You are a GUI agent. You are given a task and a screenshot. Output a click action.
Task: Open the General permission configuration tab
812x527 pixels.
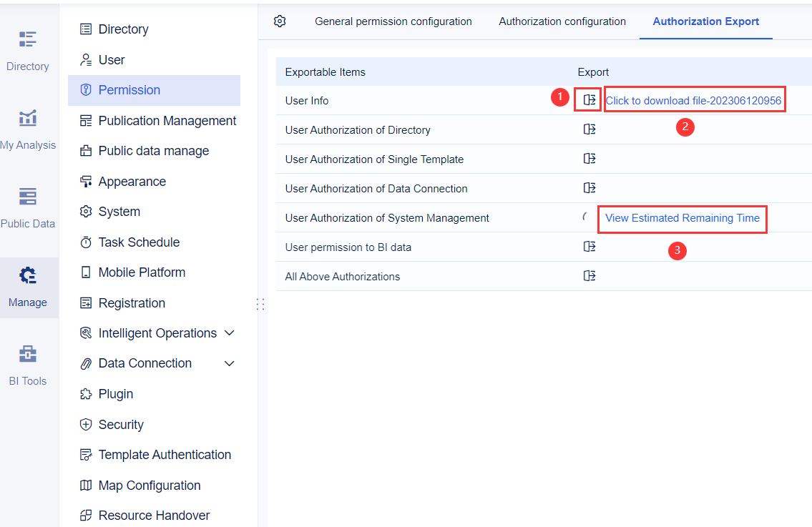tap(393, 21)
